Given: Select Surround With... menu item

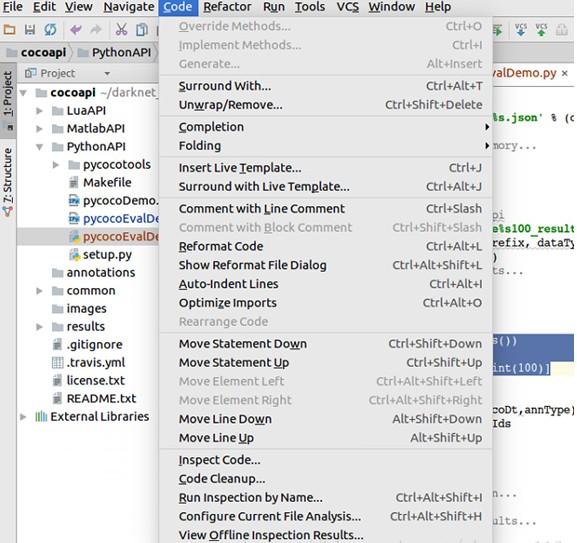Looking at the screenshot, I should coord(326,86).
